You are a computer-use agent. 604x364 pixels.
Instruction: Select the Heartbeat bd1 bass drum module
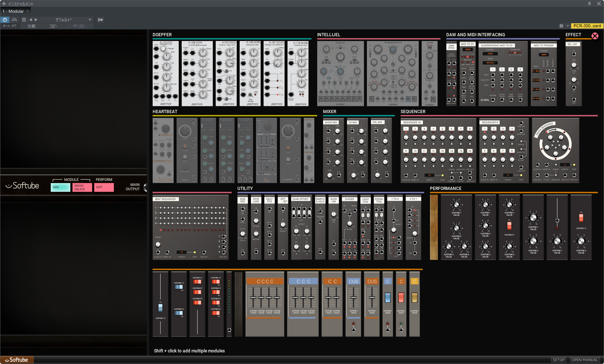(163, 150)
